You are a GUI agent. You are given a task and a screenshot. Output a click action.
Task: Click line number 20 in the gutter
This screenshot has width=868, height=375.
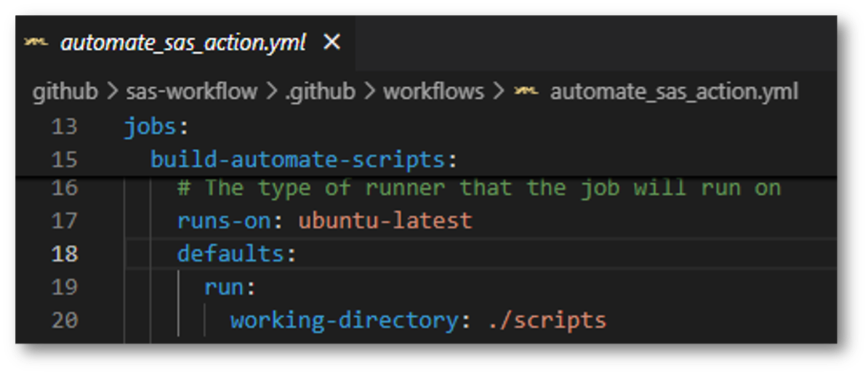tap(64, 320)
